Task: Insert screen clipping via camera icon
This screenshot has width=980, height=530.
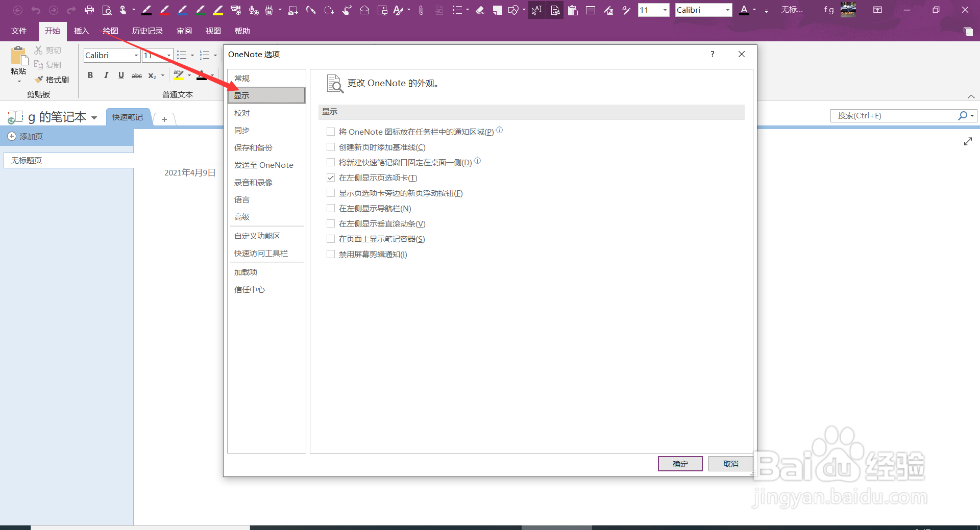Action: pyautogui.click(x=293, y=10)
